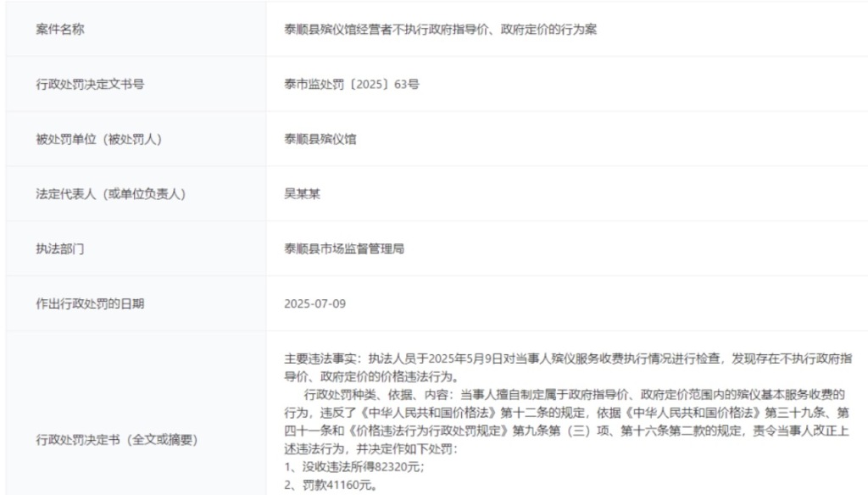This screenshot has width=868, height=495.
Task: Click the line starting 四十一条和《价格违法行为行政处罚规定》
Action: (566, 431)
